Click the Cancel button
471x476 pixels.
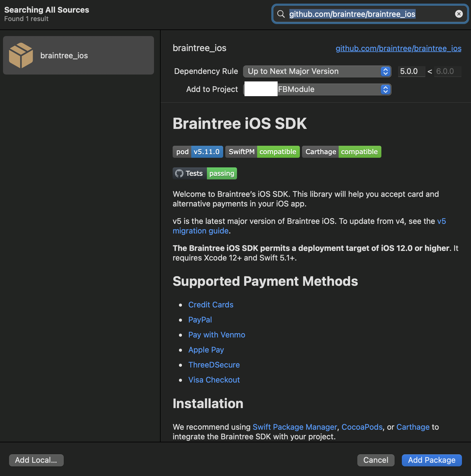pyautogui.click(x=376, y=460)
